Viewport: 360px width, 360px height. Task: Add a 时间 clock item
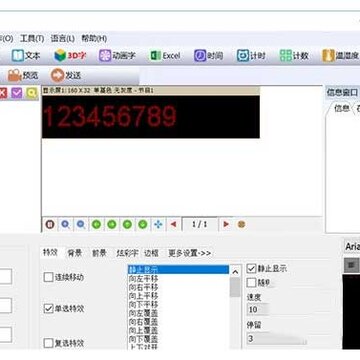[208, 56]
